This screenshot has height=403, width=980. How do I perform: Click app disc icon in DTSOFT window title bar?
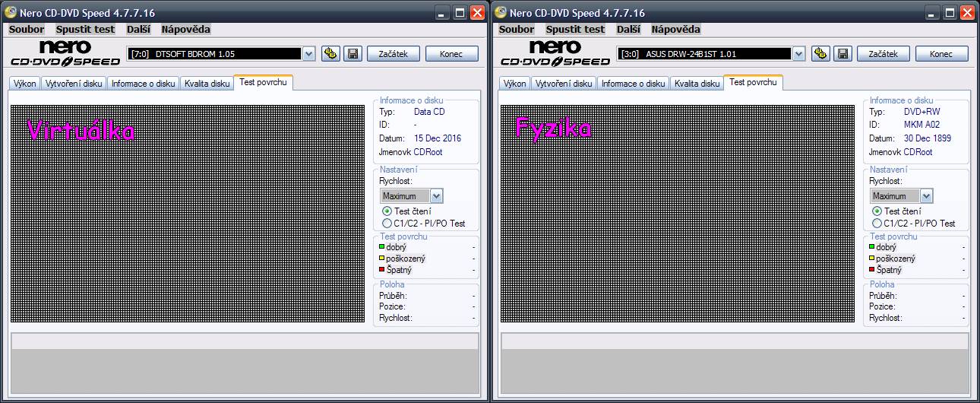click(11, 12)
